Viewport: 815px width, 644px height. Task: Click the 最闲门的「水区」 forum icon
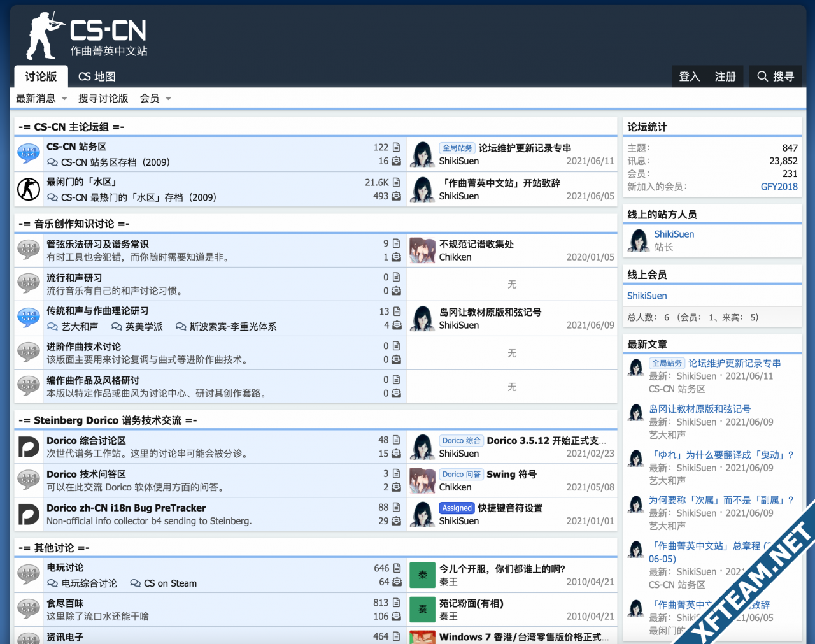click(x=29, y=189)
